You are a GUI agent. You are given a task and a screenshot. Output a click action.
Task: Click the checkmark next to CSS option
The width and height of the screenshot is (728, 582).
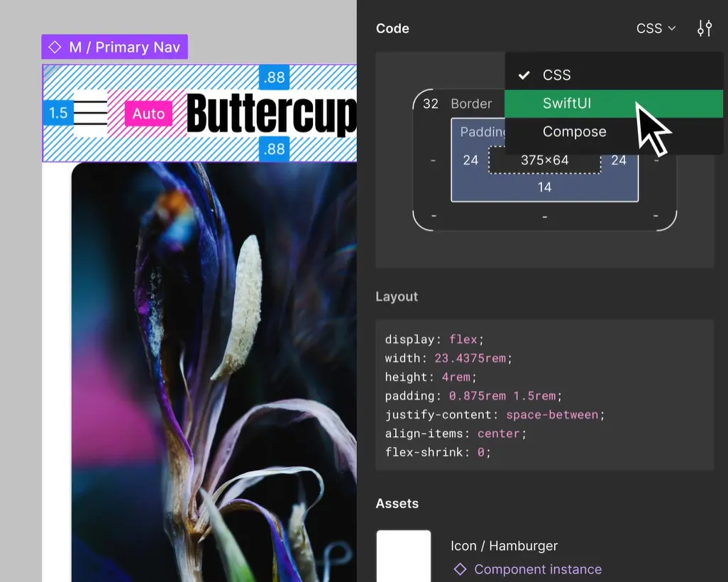[524, 75]
